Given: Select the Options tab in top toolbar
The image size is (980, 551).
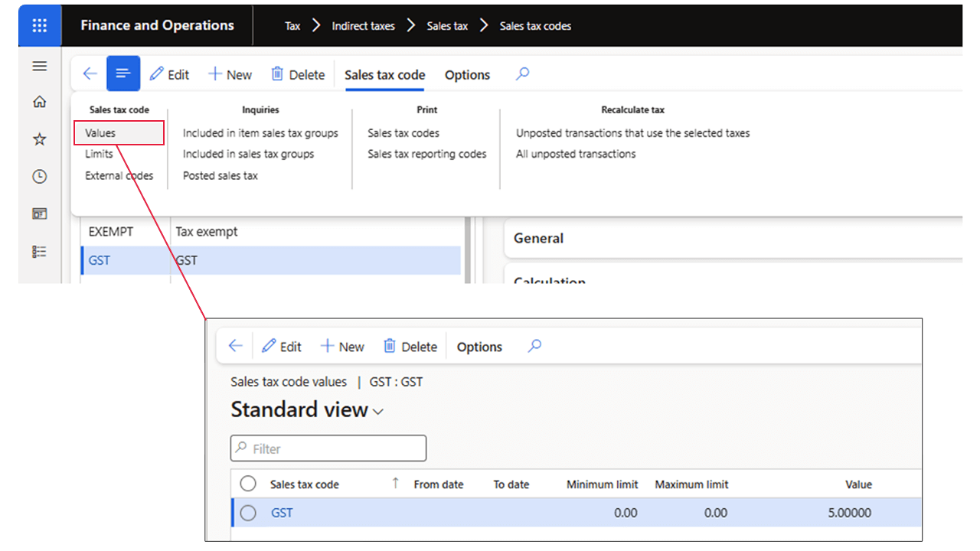Looking at the screenshot, I should 467,75.
